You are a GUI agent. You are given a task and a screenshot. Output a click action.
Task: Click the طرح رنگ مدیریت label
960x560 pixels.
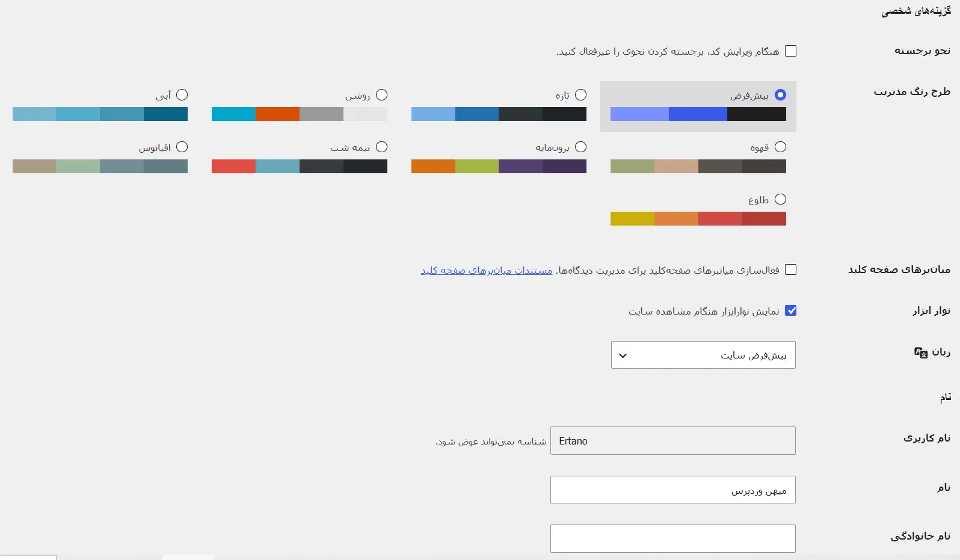click(x=912, y=91)
